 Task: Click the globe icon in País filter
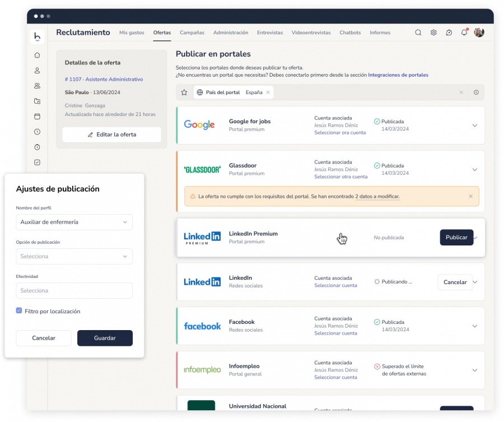click(199, 92)
